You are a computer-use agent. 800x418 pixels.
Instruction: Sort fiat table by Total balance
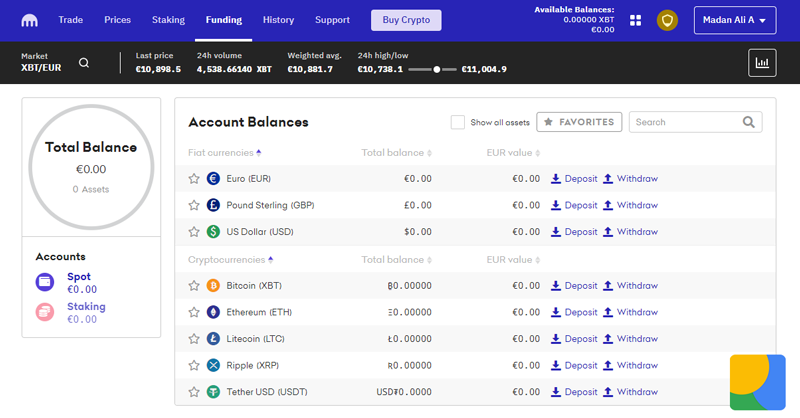coord(396,153)
